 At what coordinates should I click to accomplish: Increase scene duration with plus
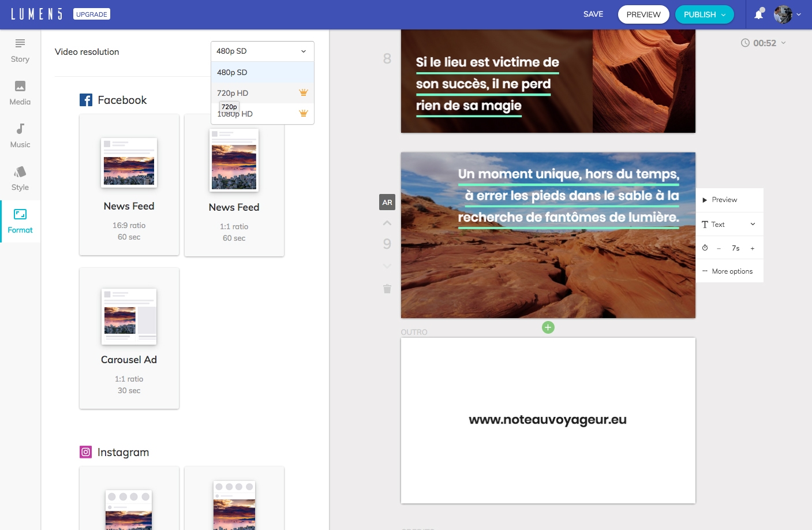tap(753, 248)
